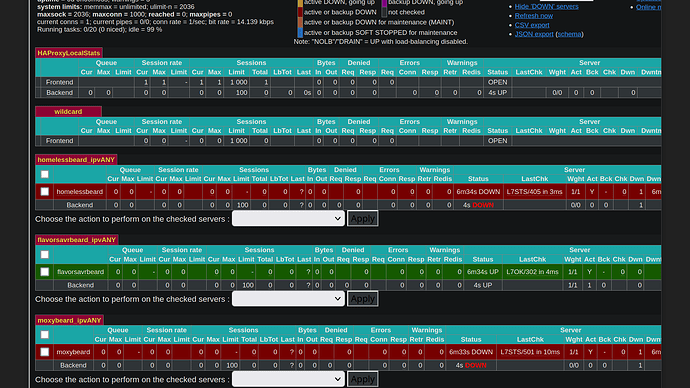Image resolution: width=690 pixels, height=388 pixels.
Task: Open the moxybeard_ipvANY proxy title
Action: coord(69,320)
